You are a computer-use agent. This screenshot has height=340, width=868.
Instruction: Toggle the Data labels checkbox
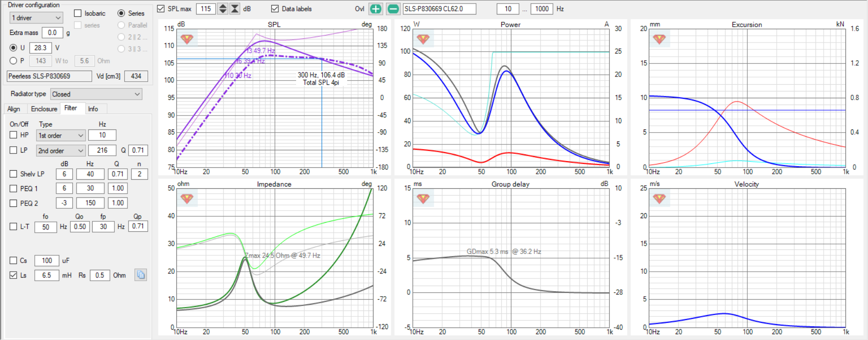(x=275, y=9)
